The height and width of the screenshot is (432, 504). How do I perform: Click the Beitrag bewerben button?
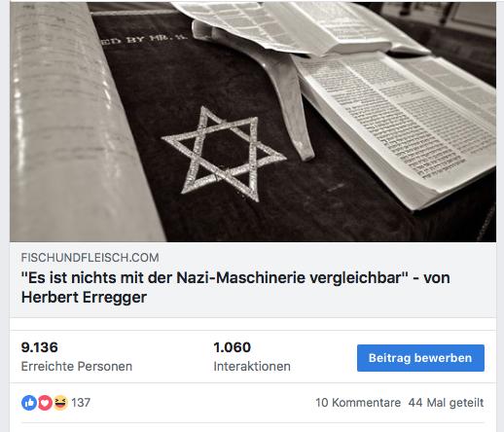[420, 358]
